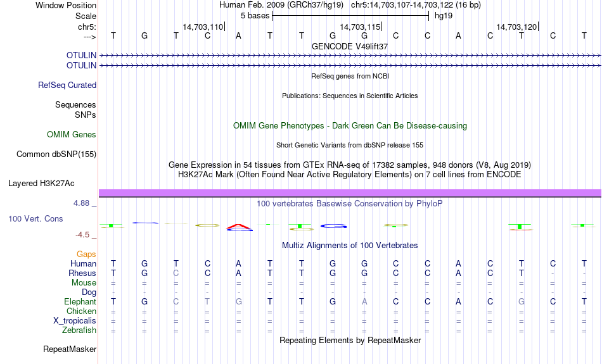The width and height of the screenshot is (602, 364).
Task: Click the chr5: ruler label
Action: [x=87, y=27]
